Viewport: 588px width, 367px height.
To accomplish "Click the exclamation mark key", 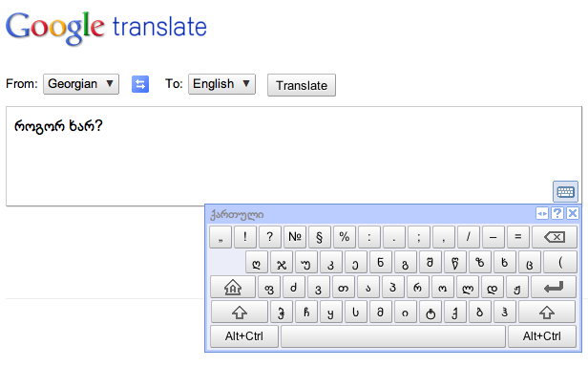I will tap(245, 237).
